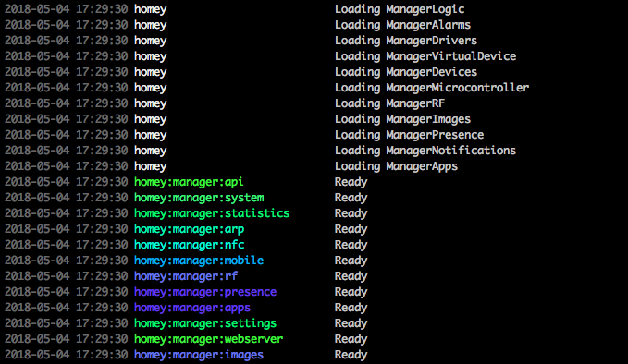The width and height of the screenshot is (628, 364).
Task: Click the 'Loading ManagerApps' log text
Action: click(396, 166)
